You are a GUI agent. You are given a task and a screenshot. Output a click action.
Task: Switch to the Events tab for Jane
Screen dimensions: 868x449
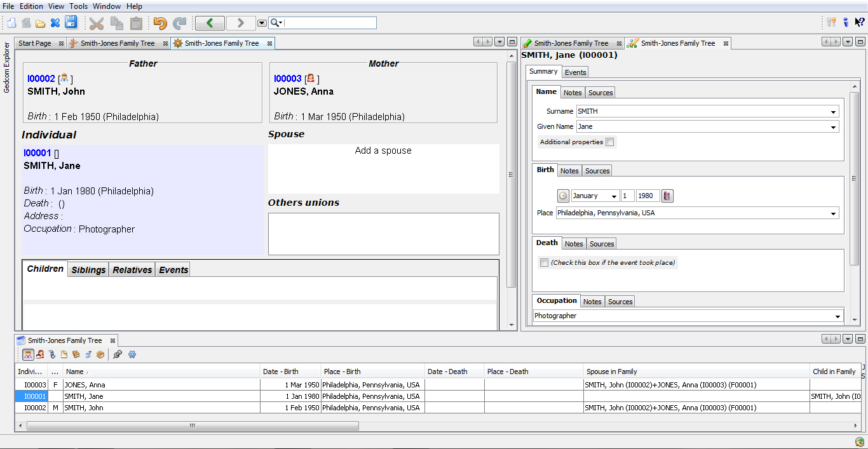click(x=575, y=72)
